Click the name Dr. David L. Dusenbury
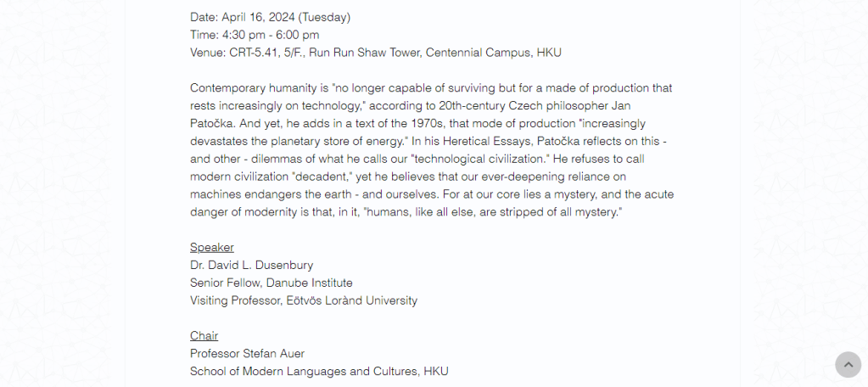This screenshot has width=868, height=387. point(251,265)
